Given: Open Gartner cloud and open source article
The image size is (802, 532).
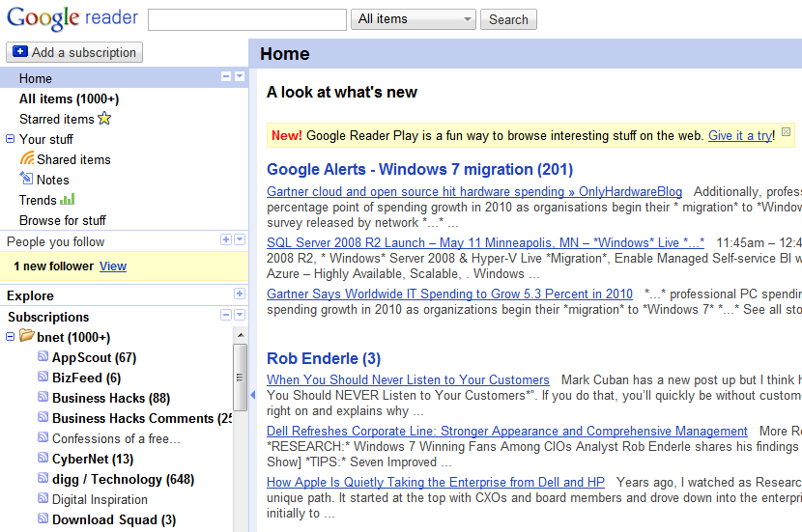Looking at the screenshot, I should click(x=474, y=191).
